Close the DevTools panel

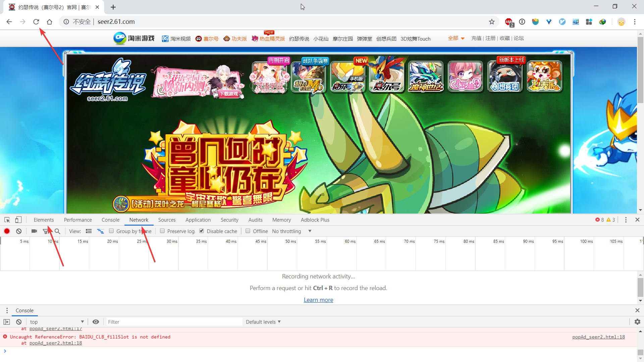[x=637, y=220]
